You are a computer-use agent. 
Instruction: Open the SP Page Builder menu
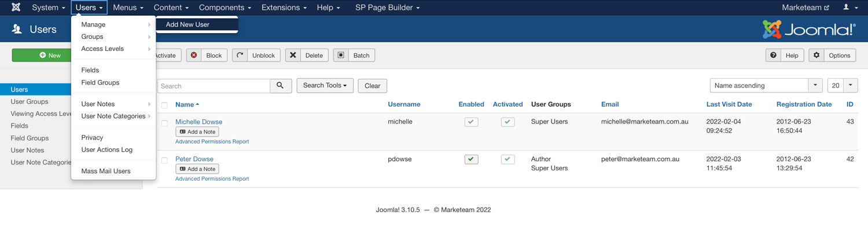[387, 8]
